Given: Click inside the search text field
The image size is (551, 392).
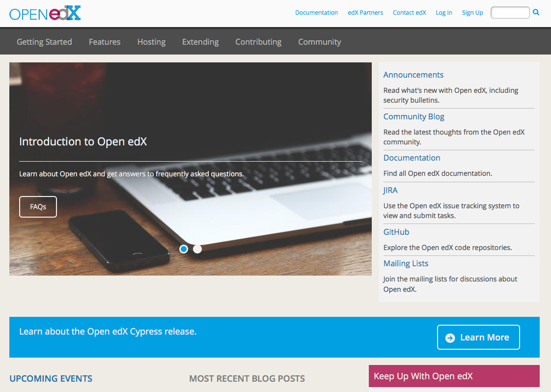Looking at the screenshot, I should [x=510, y=13].
